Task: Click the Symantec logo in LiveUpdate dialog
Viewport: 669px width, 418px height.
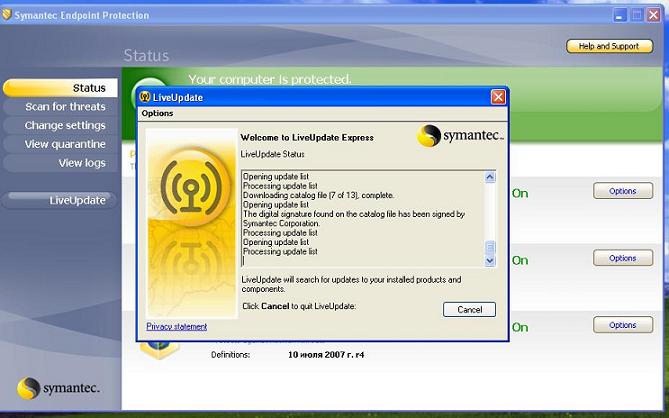Action: click(x=460, y=136)
